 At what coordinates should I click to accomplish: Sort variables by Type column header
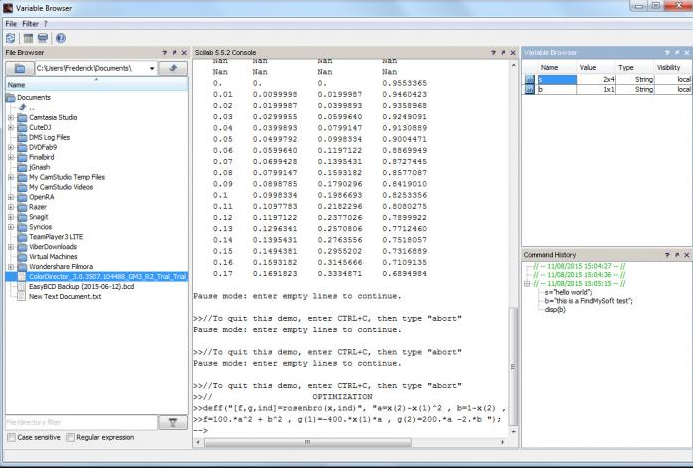626,67
